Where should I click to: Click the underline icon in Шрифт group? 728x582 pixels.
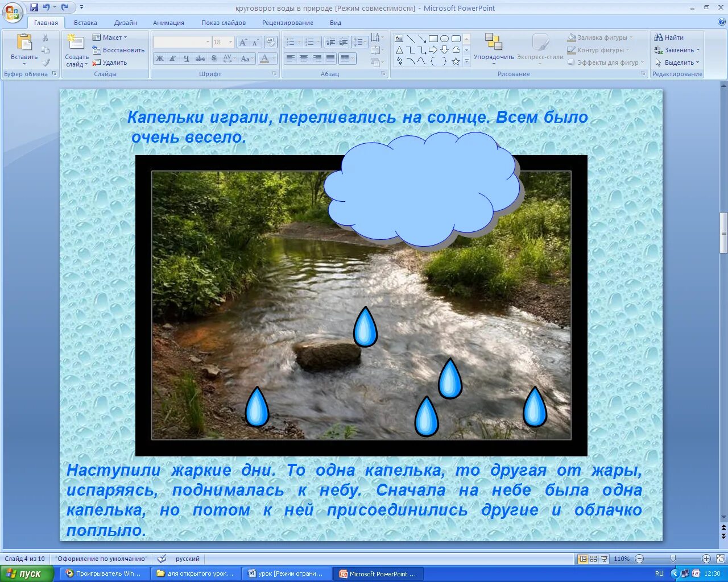coord(186,59)
